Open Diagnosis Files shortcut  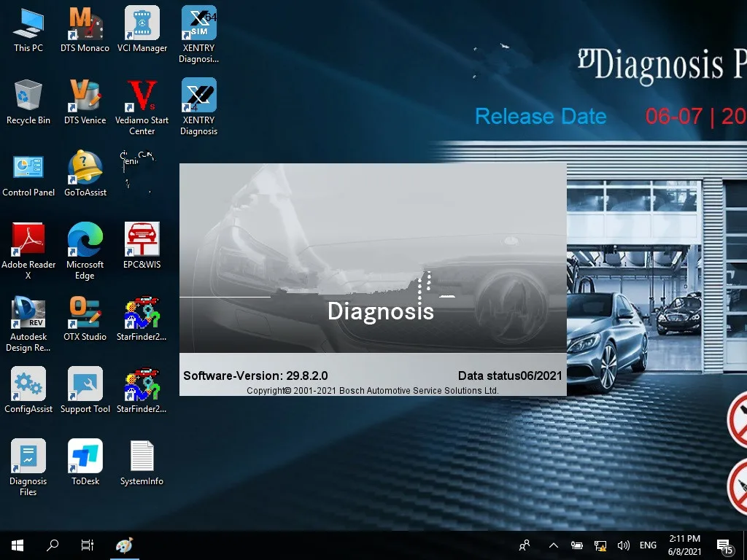pyautogui.click(x=28, y=467)
